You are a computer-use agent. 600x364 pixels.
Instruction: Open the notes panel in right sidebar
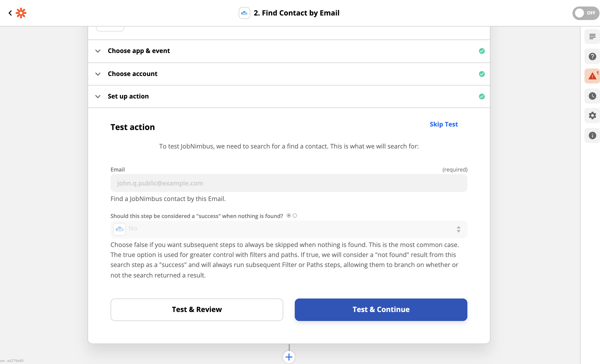tap(592, 36)
